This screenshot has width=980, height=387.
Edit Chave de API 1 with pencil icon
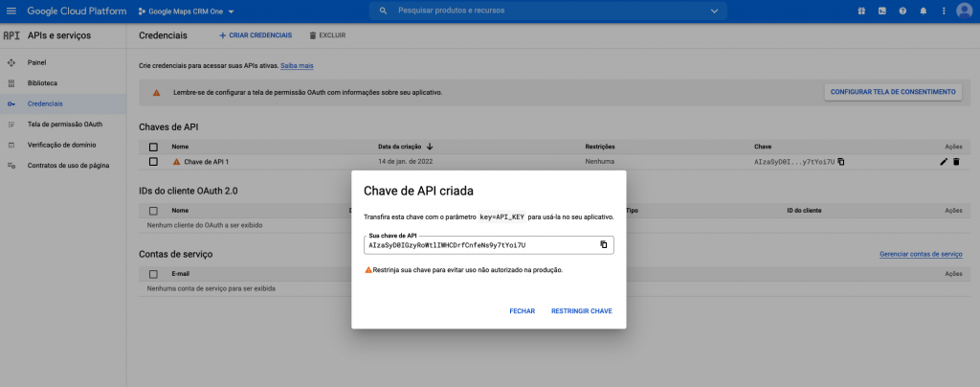click(944, 162)
